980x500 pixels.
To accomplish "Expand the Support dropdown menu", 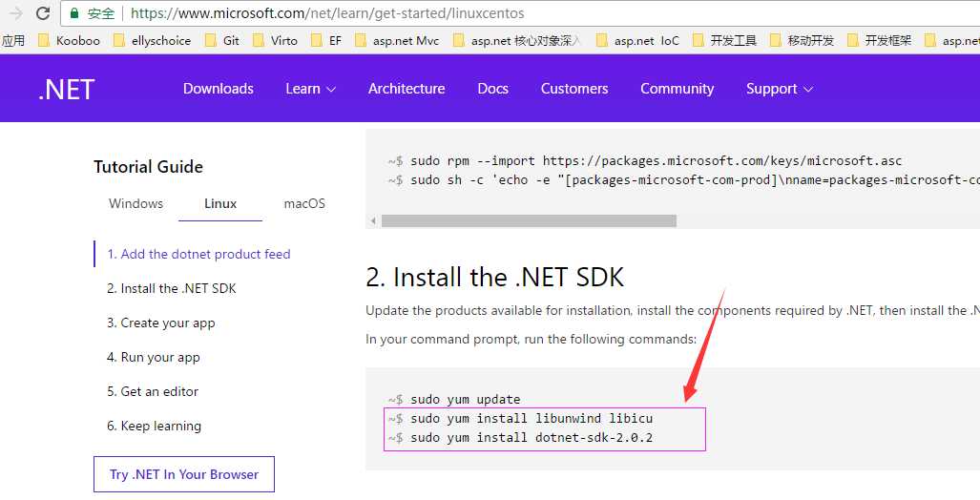I will click(x=780, y=89).
